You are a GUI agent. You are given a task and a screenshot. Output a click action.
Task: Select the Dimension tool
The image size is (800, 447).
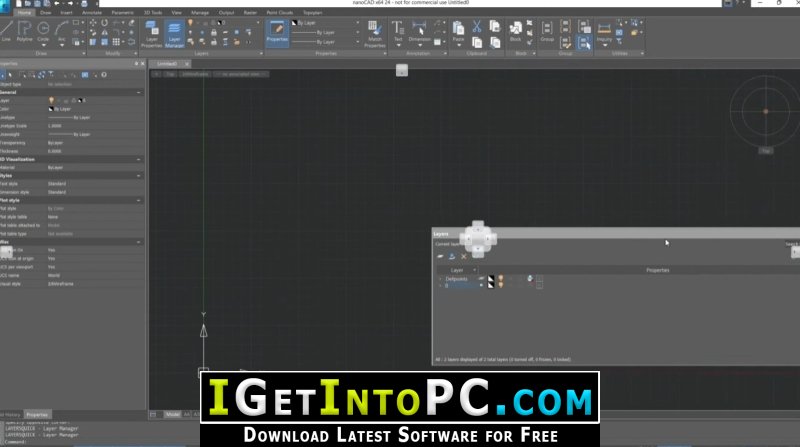tap(419, 32)
